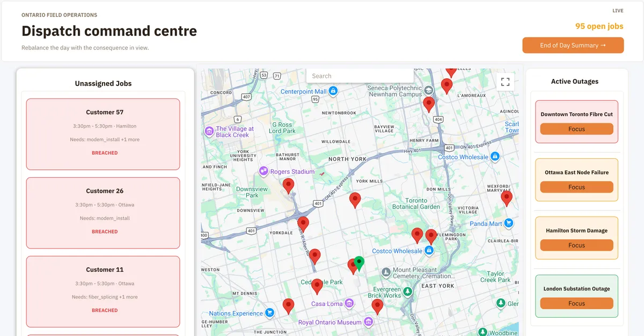Click the Nations Experience shopping icon
This screenshot has height=336, width=644.
(x=270, y=313)
